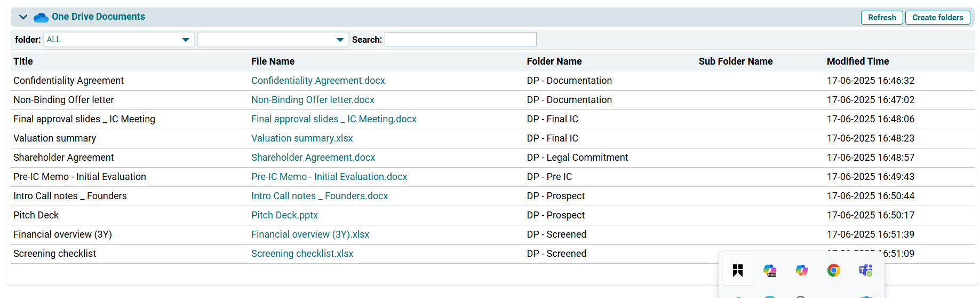980x298 pixels.
Task: Click the Modified Time column header
Action: (857, 61)
